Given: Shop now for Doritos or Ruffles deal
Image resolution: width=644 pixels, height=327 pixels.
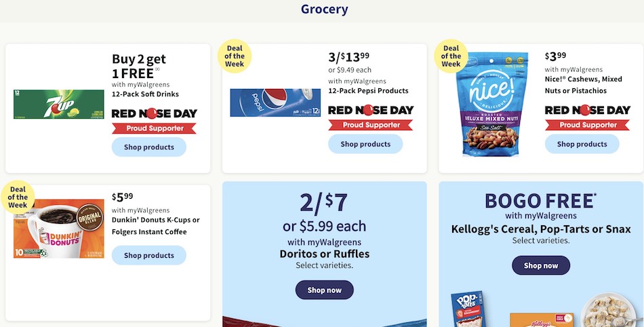Looking at the screenshot, I should tap(325, 290).
